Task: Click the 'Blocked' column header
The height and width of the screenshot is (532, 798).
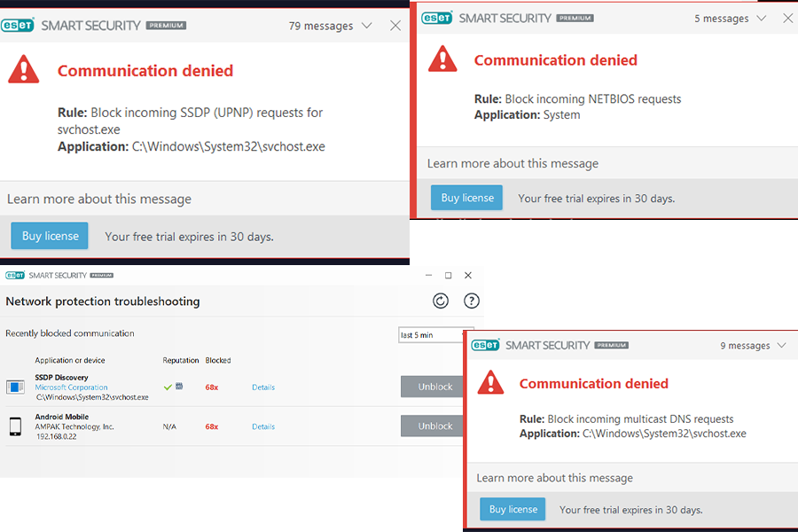Action: click(x=218, y=361)
